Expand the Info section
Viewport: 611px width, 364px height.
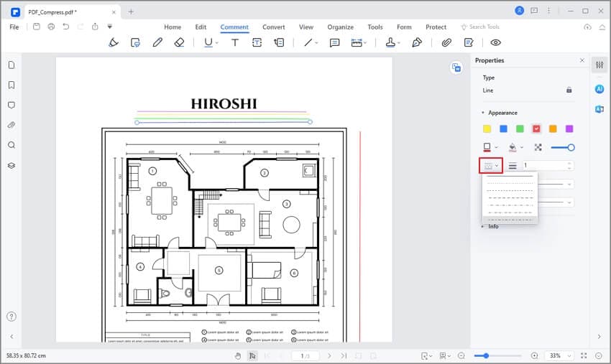483,226
